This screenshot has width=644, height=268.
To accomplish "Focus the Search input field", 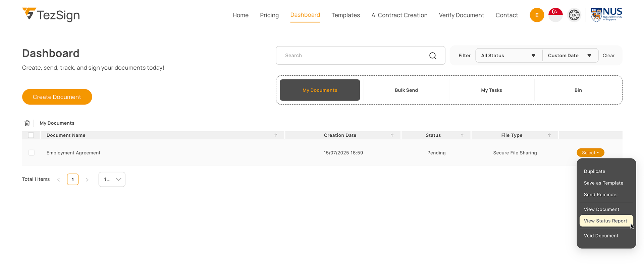I will click(x=352, y=56).
